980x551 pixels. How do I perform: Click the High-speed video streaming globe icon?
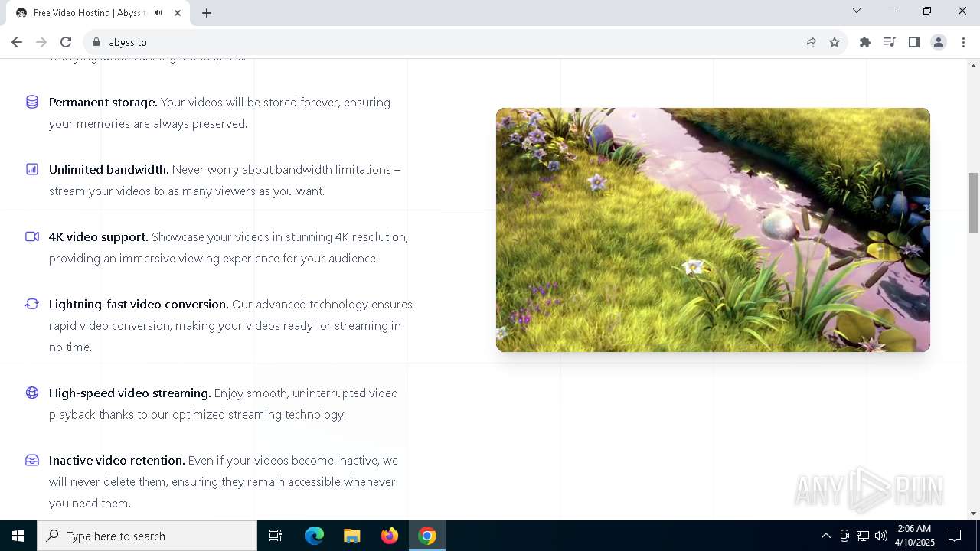tap(32, 393)
